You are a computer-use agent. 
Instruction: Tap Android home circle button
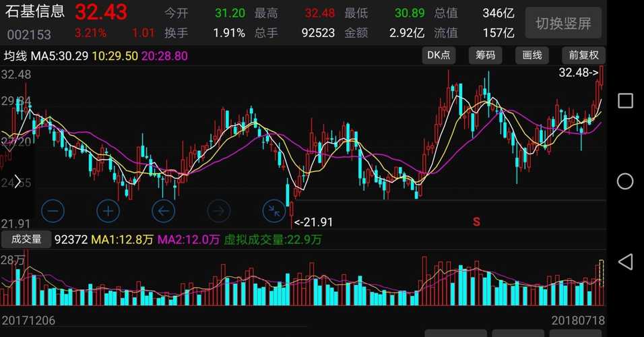pos(625,181)
